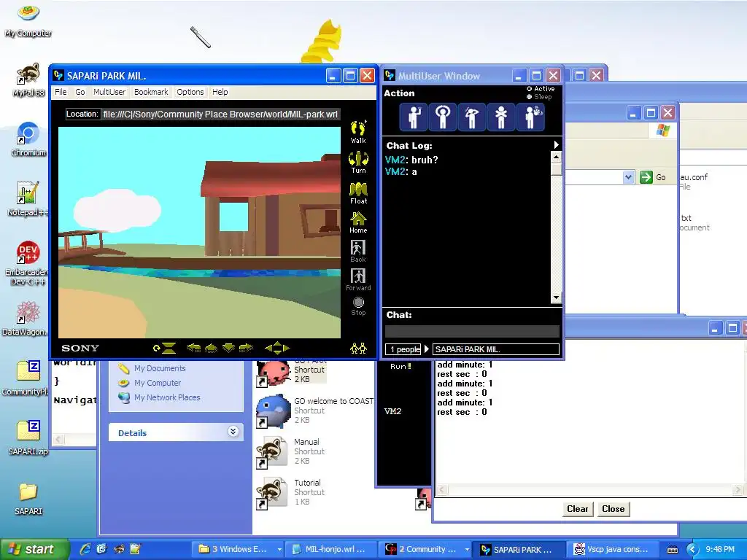
Task: Click the rotate view hourglass icon
Action: (164, 349)
